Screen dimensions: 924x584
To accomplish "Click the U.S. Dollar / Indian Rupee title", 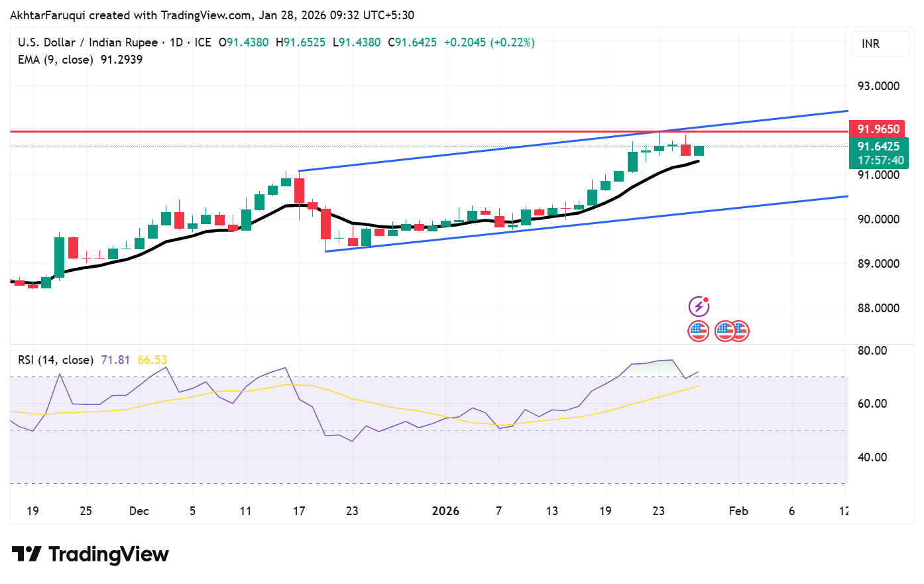I will pos(87,42).
